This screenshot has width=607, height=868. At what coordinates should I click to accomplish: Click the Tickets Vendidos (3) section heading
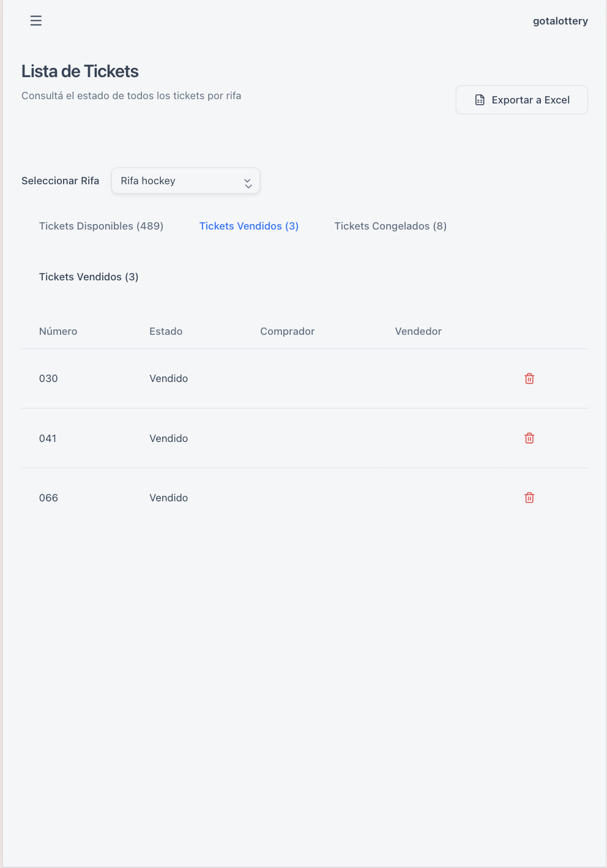click(x=89, y=277)
